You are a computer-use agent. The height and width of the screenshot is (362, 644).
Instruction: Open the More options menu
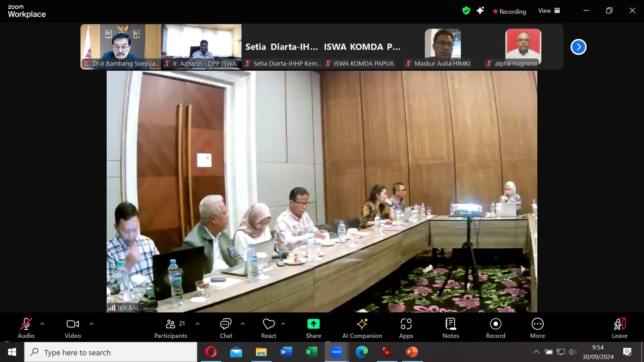click(x=538, y=328)
